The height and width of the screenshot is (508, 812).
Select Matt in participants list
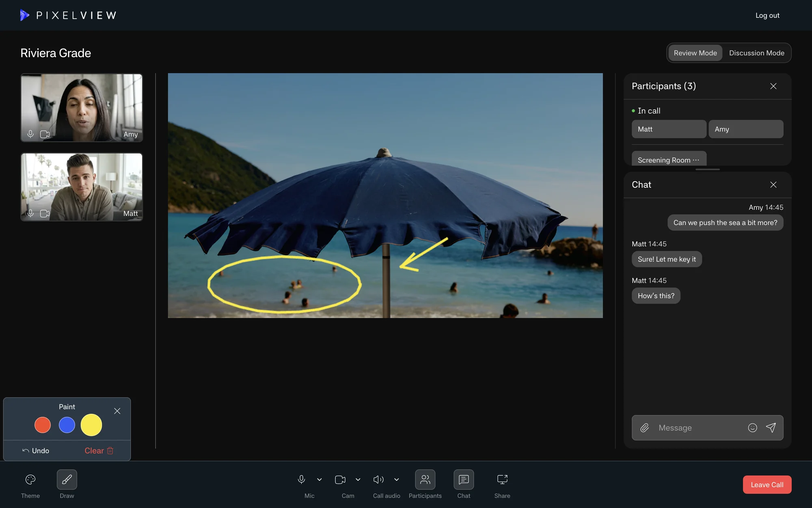click(x=669, y=129)
